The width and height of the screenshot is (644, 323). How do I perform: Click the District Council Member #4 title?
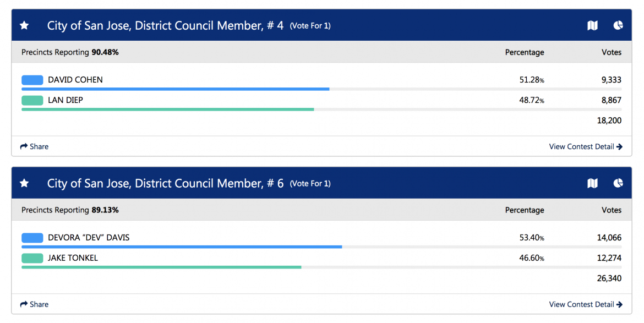165,25
